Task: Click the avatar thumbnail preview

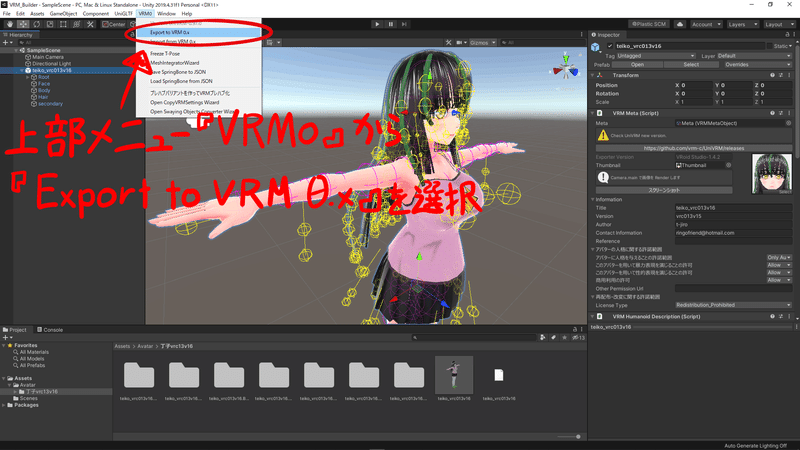Action: coord(771,174)
